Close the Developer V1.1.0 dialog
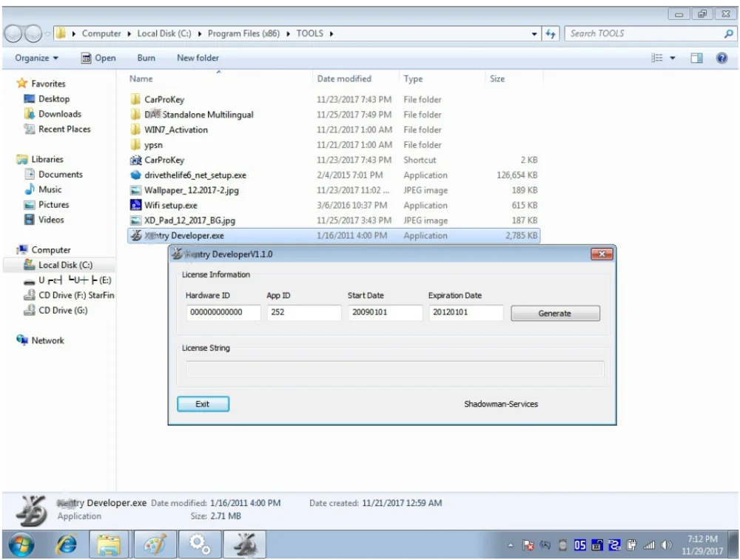Viewport: 740px width, 560px height. [x=602, y=254]
